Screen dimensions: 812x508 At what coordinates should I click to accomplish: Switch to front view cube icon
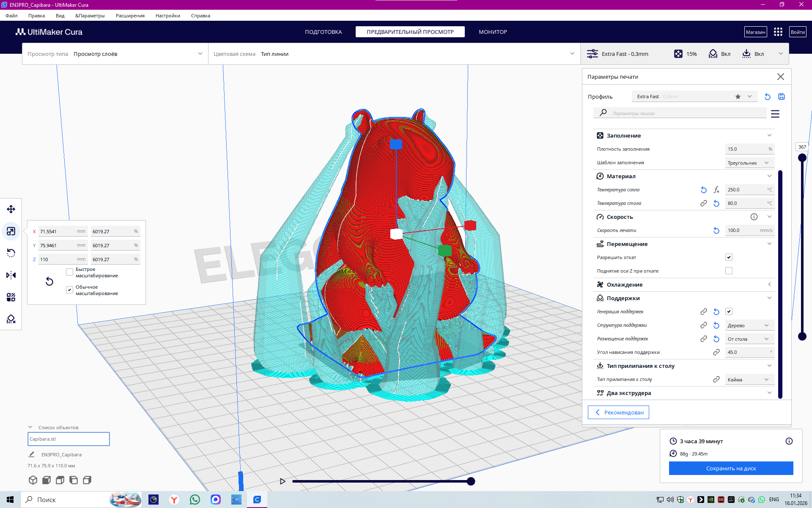point(47,480)
